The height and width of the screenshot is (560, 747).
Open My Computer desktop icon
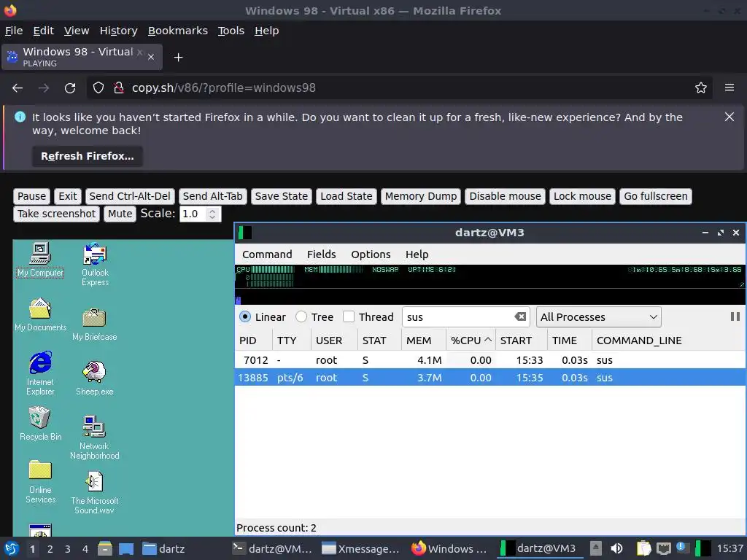point(40,259)
